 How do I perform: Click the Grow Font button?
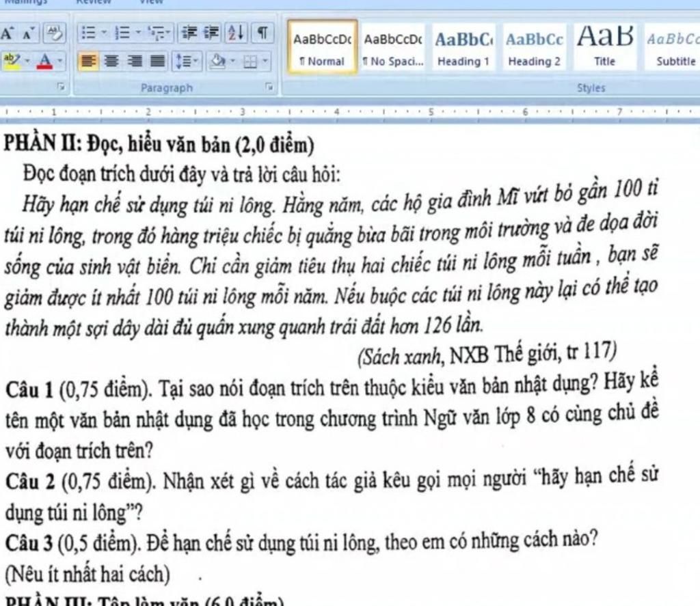click(x=7, y=33)
